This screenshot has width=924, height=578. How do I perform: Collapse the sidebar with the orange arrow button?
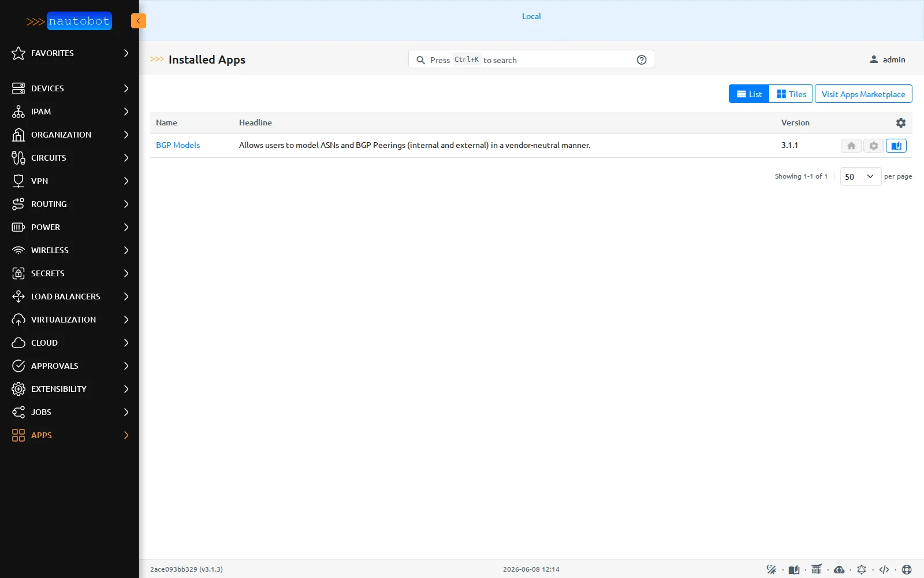pos(139,21)
